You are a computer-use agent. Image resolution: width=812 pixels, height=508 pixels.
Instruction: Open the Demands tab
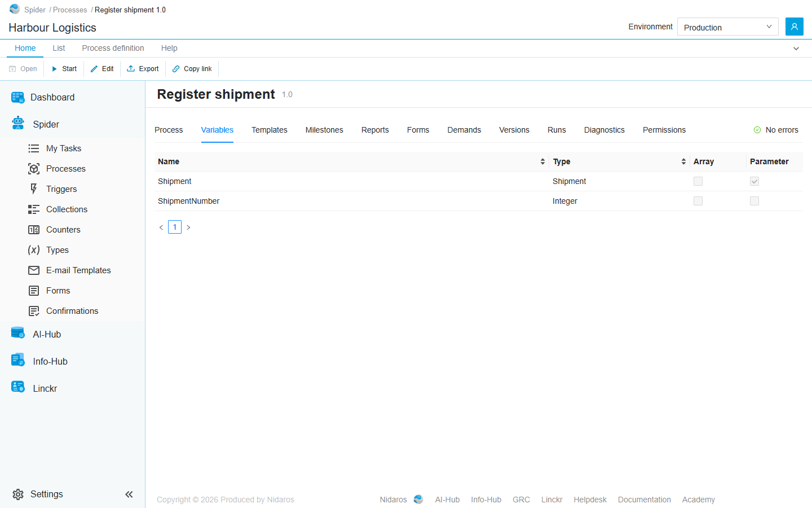pyautogui.click(x=464, y=130)
